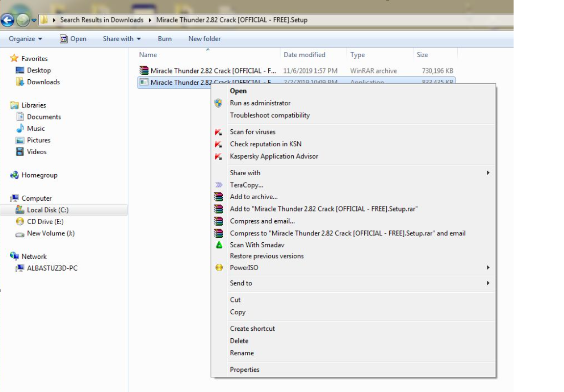This screenshot has width=564, height=392.
Task: Choose Properties from the context menu
Action: coord(245,369)
